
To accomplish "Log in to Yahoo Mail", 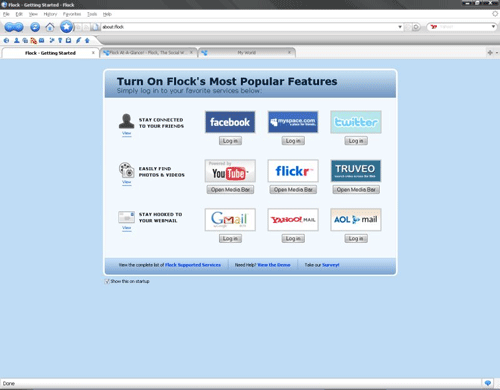I will tap(293, 239).
